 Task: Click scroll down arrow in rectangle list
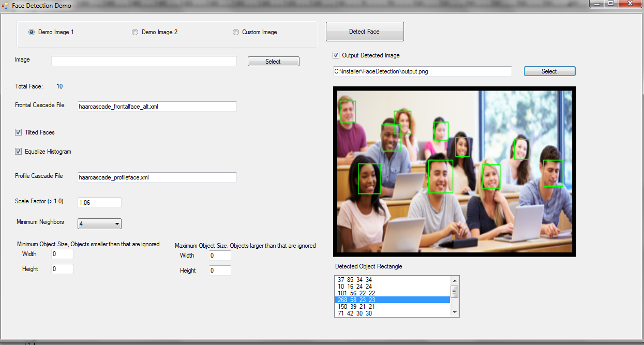(455, 312)
